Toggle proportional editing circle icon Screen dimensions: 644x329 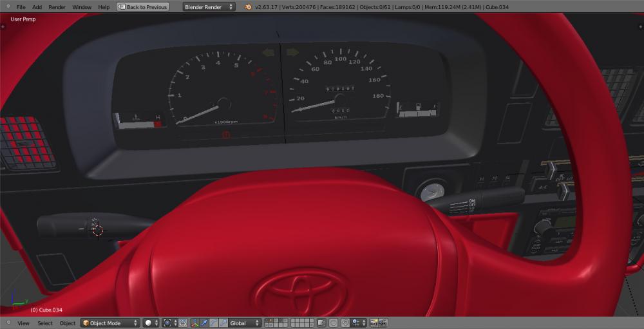[x=334, y=323]
